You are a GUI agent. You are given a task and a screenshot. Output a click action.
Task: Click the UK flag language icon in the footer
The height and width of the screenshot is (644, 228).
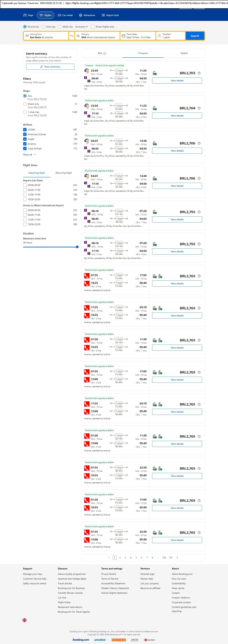coord(25,620)
